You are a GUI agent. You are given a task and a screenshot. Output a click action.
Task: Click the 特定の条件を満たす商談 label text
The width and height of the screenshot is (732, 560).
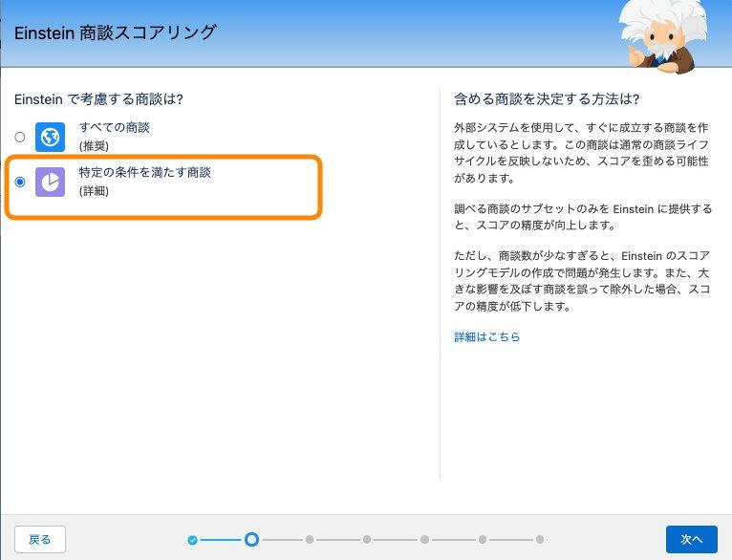point(145,172)
